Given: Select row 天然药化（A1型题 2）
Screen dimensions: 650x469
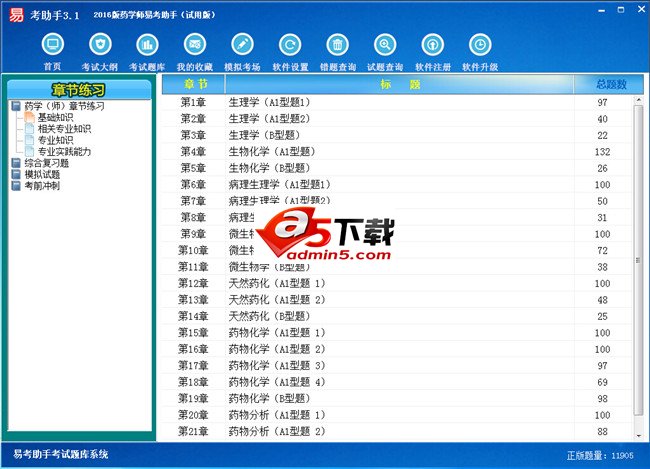Looking at the screenshot, I should (x=397, y=299).
